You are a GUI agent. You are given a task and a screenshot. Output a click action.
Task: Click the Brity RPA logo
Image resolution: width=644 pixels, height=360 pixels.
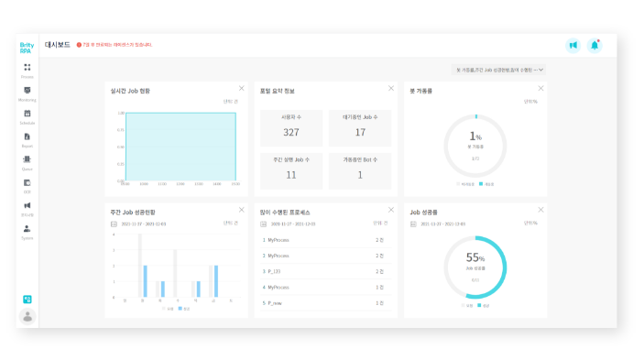click(x=27, y=48)
